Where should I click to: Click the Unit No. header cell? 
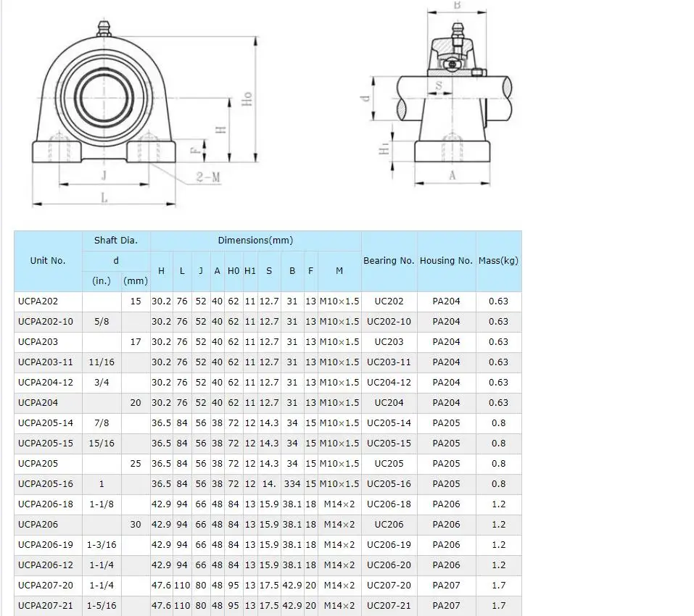click(x=47, y=260)
